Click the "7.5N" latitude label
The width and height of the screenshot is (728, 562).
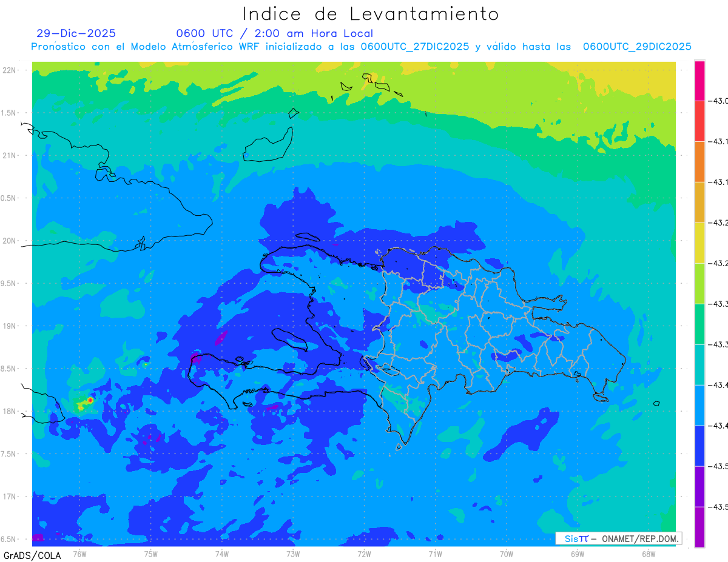click(10, 453)
